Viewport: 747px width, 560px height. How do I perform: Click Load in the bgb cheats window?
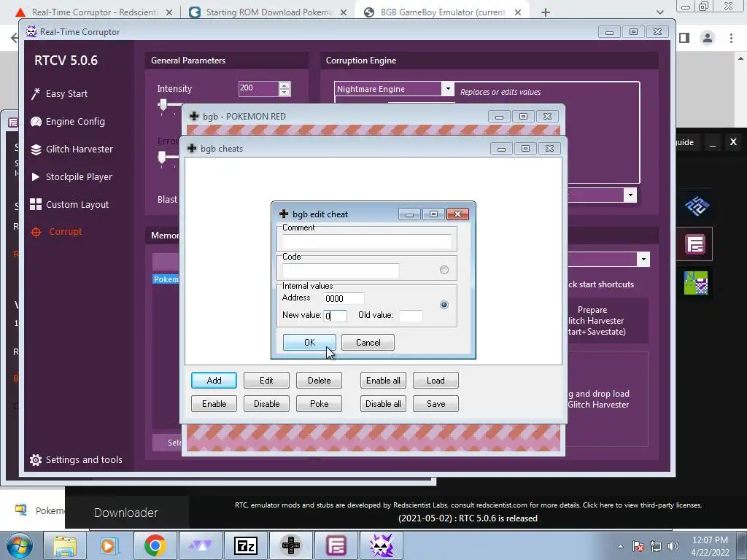point(436,381)
